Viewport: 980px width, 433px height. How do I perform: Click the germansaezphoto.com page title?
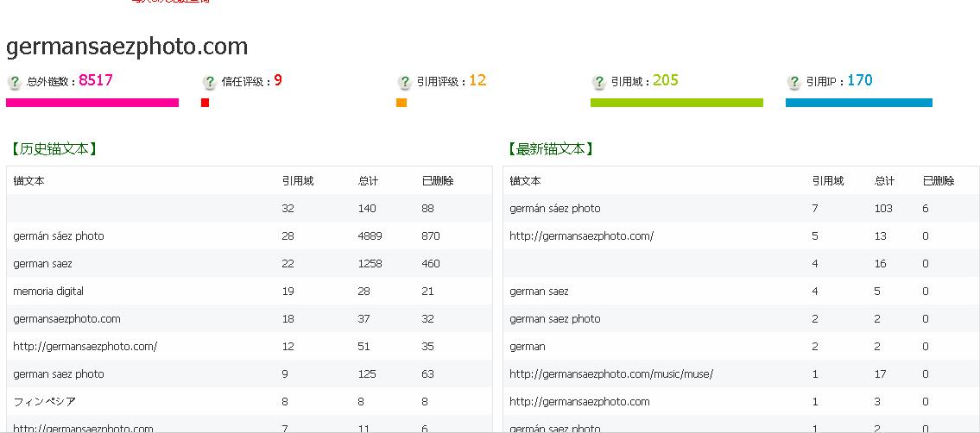pyautogui.click(x=127, y=47)
